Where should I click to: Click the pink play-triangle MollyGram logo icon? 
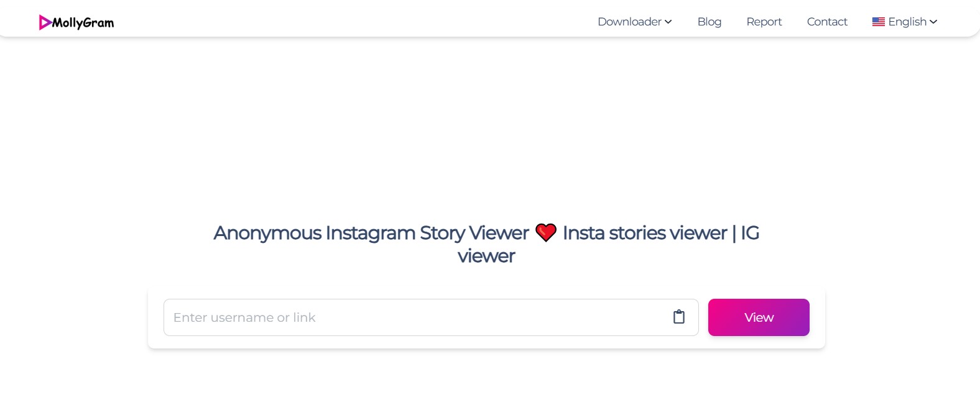tap(45, 22)
